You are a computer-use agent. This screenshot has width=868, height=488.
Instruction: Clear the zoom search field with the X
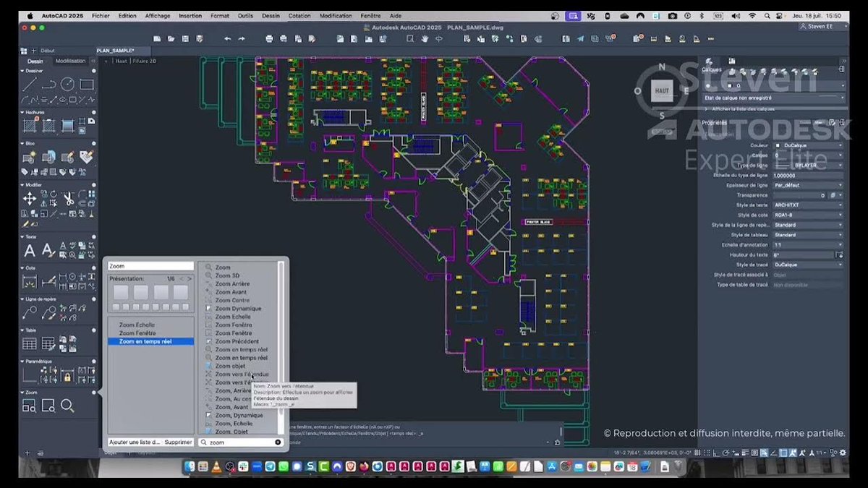coord(278,442)
